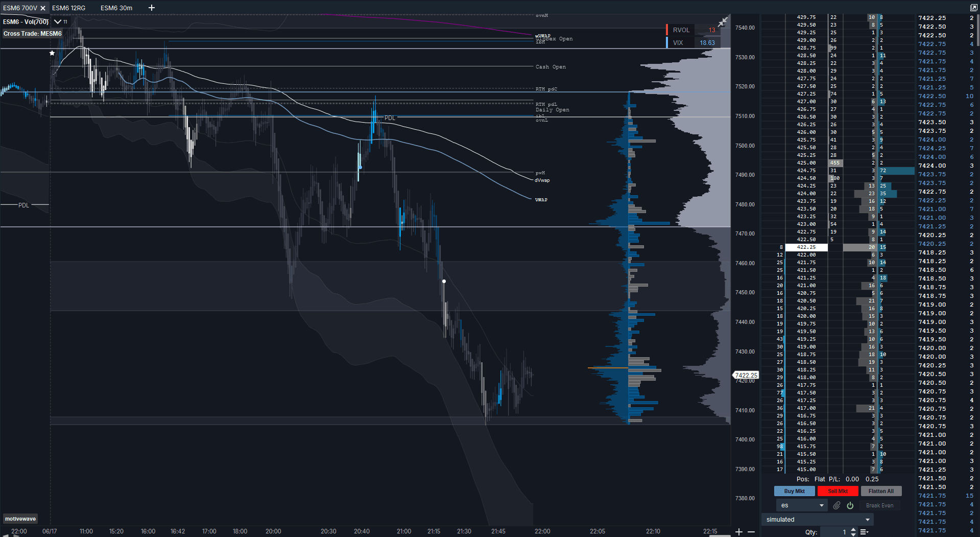980x537 pixels.
Task: Click the Buy Mkt button
Action: pos(794,491)
